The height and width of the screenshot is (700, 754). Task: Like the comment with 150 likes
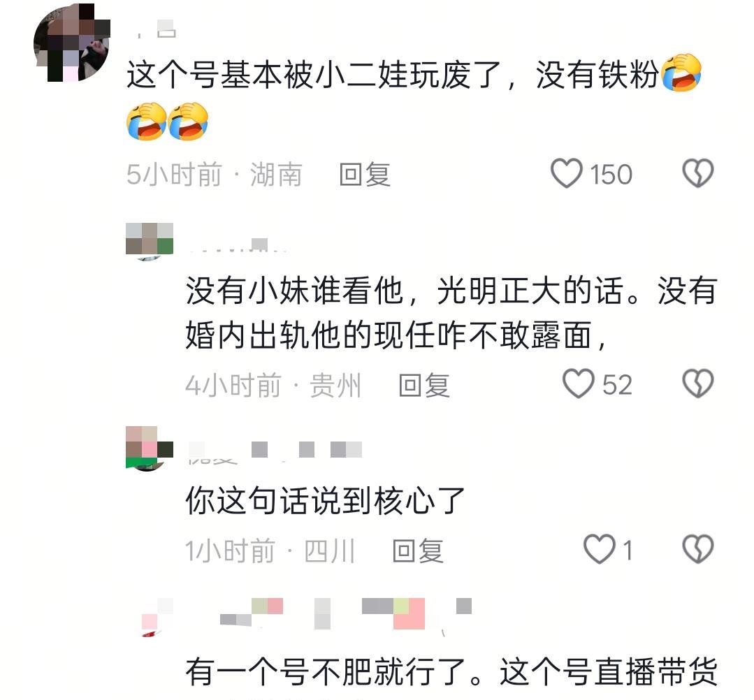click(x=567, y=173)
